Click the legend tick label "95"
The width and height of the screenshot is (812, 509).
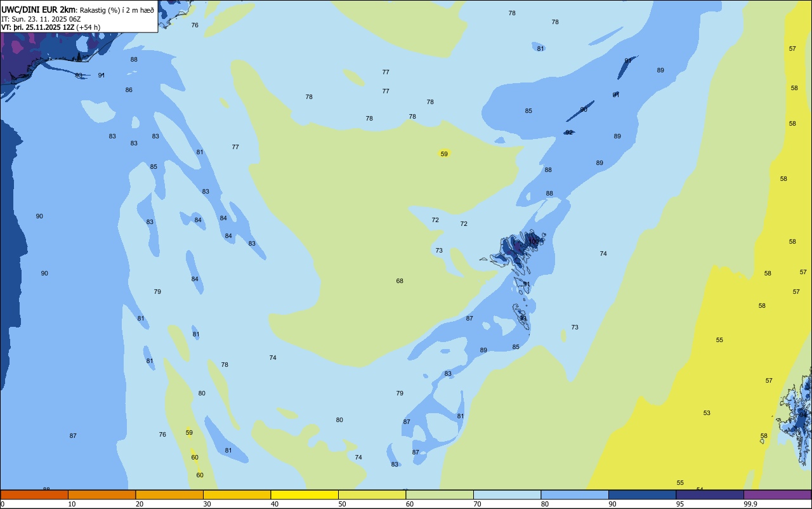point(680,504)
